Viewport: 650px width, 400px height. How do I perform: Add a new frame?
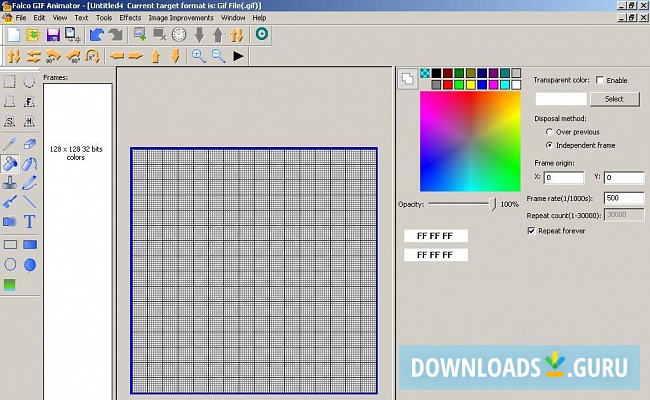click(140, 35)
